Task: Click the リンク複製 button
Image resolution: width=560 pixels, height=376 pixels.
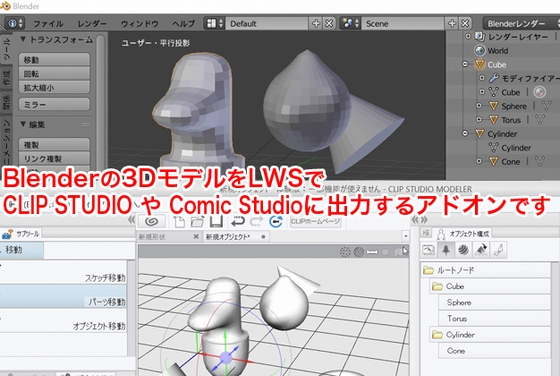Action: (54, 159)
